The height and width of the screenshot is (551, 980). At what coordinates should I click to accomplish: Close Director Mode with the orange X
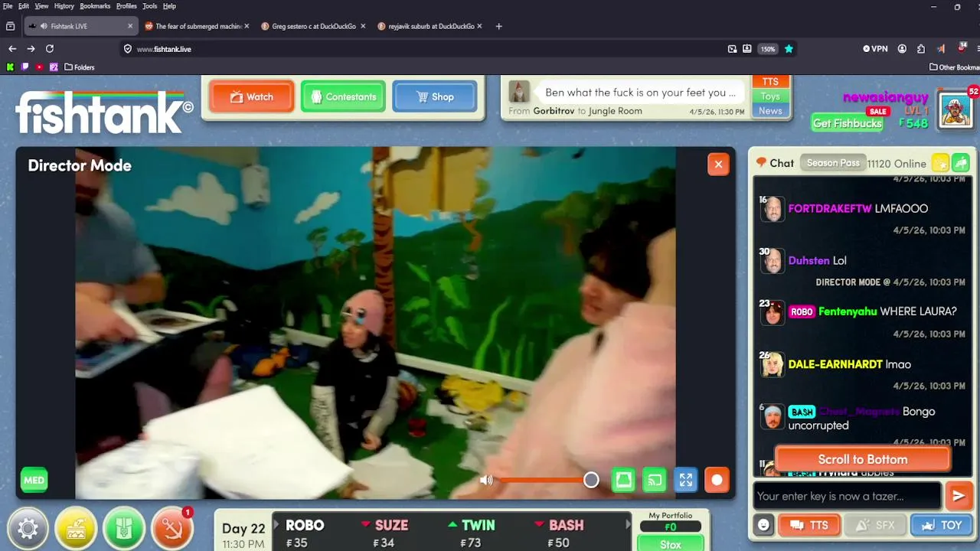[718, 164]
